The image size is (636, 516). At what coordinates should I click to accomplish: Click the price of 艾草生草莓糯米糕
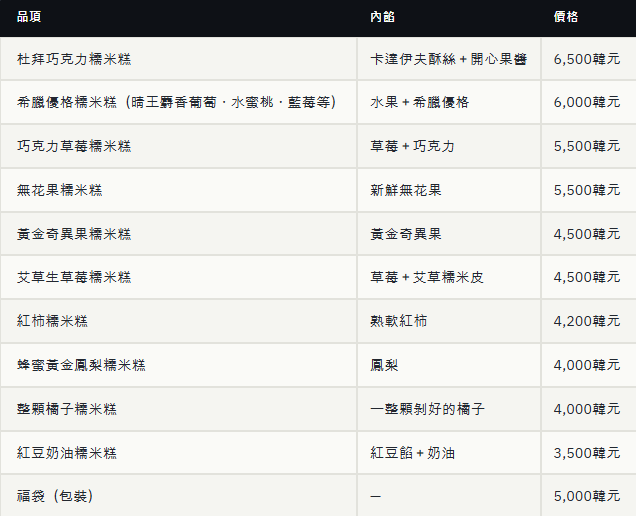point(589,277)
